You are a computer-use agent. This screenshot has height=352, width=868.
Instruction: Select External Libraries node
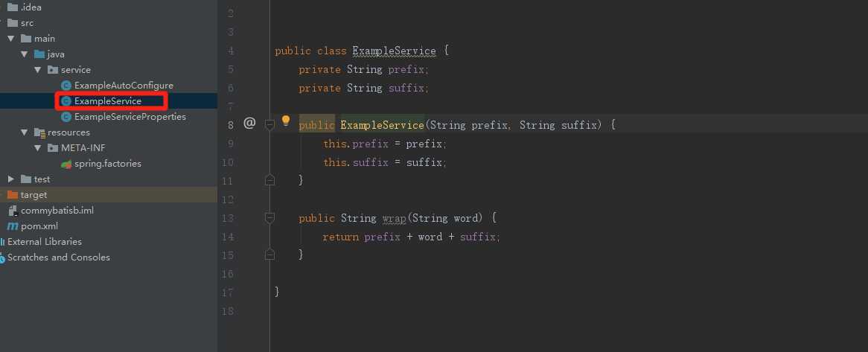pyautogui.click(x=45, y=242)
